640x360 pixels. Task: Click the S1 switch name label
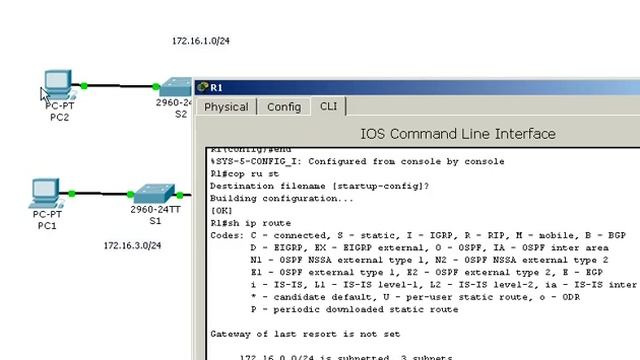click(155, 221)
